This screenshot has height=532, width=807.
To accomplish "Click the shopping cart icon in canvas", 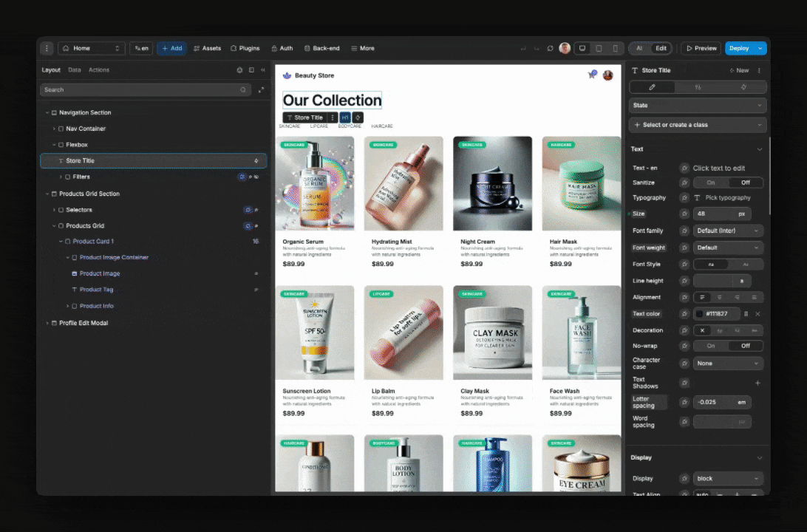I will (591, 75).
